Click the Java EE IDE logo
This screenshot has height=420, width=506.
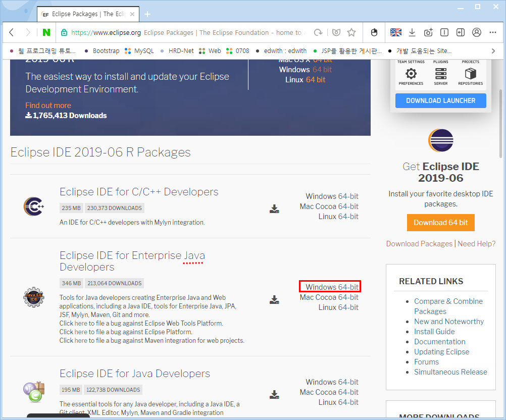click(x=34, y=297)
